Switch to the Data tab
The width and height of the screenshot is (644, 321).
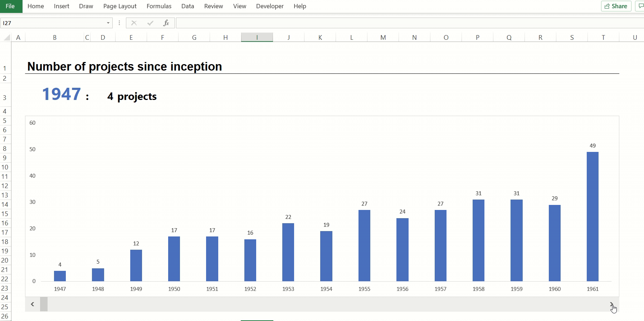click(187, 6)
